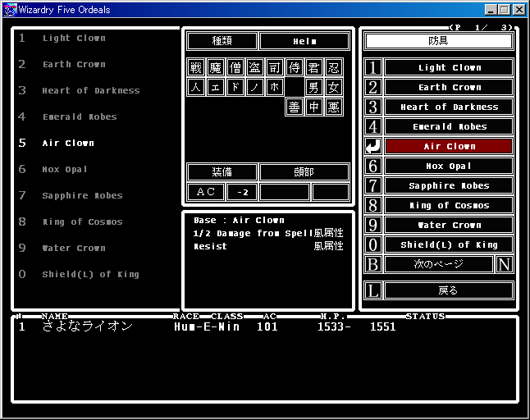Screen dimensions: 530x420
Task: Go to next page with 次のページ
Action: click(439, 264)
